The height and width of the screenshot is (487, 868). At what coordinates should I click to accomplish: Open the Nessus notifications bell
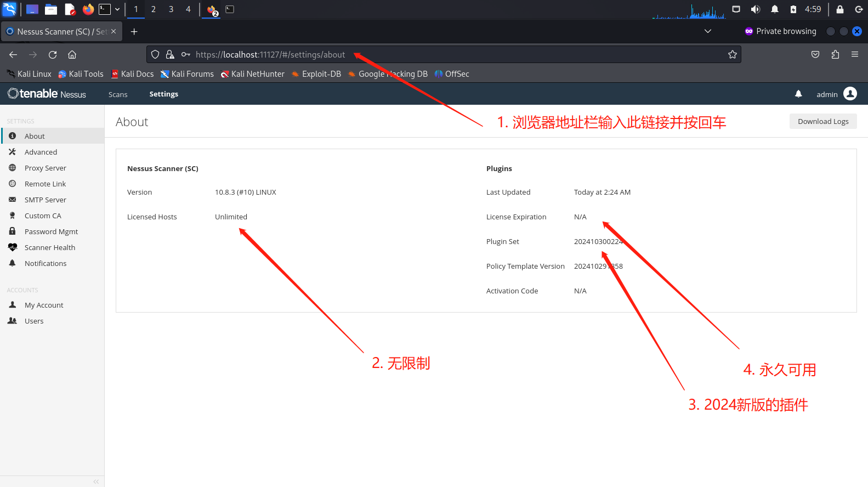(x=798, y=94)
